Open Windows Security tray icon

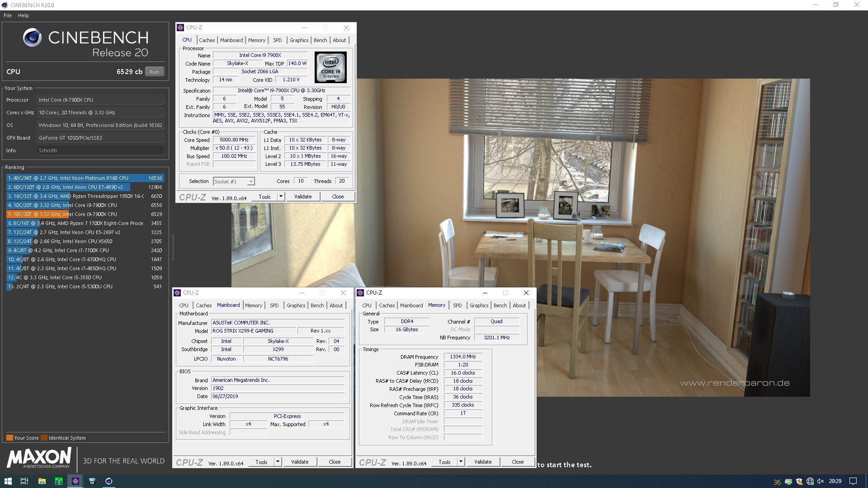[799, 482]
